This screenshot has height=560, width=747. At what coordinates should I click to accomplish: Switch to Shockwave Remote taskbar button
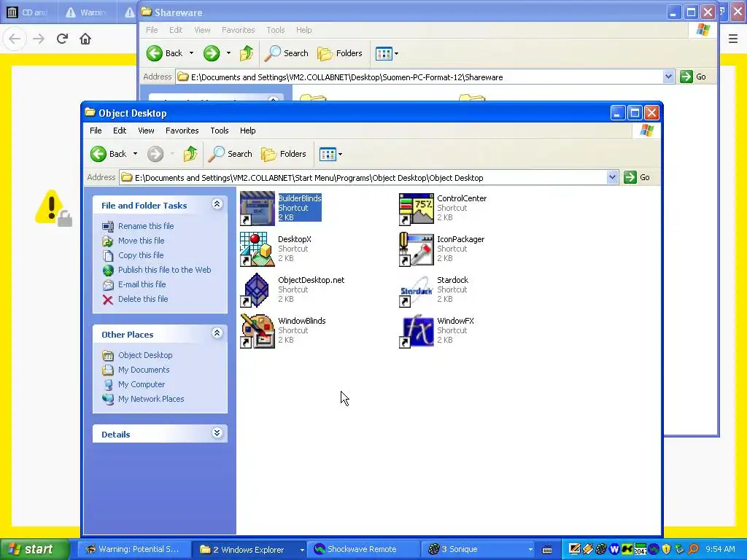(363, 550)
